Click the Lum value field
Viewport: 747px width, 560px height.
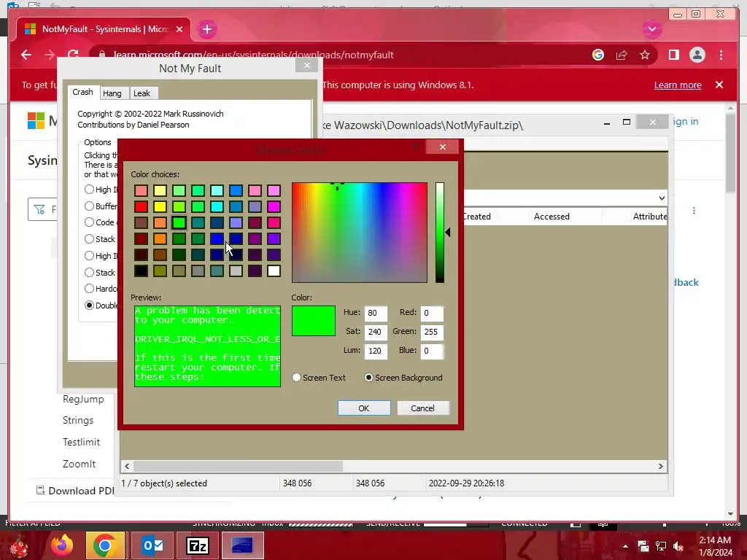coord(376,351)
